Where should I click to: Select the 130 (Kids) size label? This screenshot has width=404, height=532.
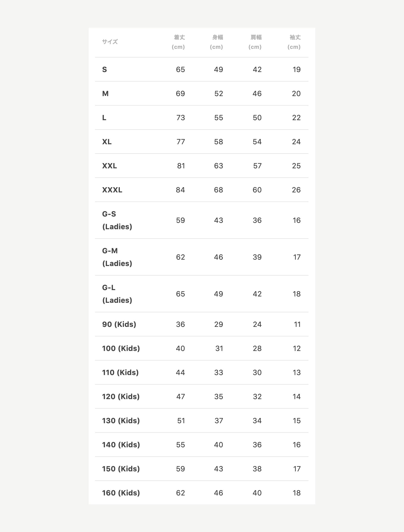point(121,421)
